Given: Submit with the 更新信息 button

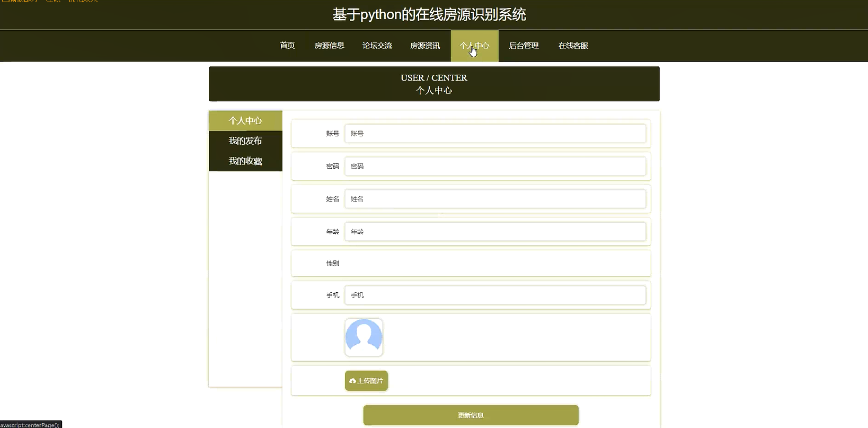Looking at the screenshot, I should click(471, 415).
